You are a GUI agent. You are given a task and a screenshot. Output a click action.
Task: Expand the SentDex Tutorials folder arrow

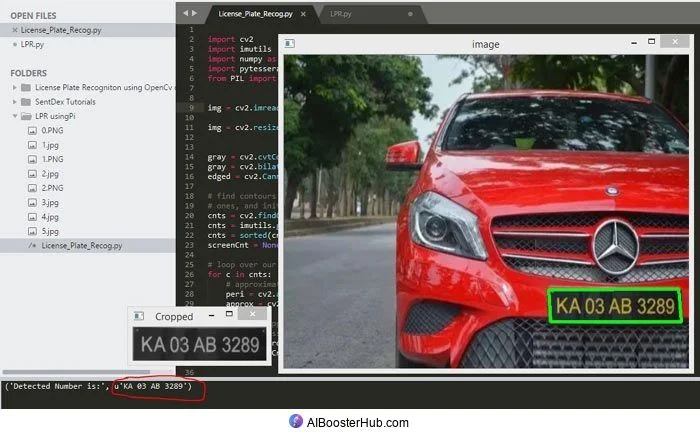pos(13,102)
